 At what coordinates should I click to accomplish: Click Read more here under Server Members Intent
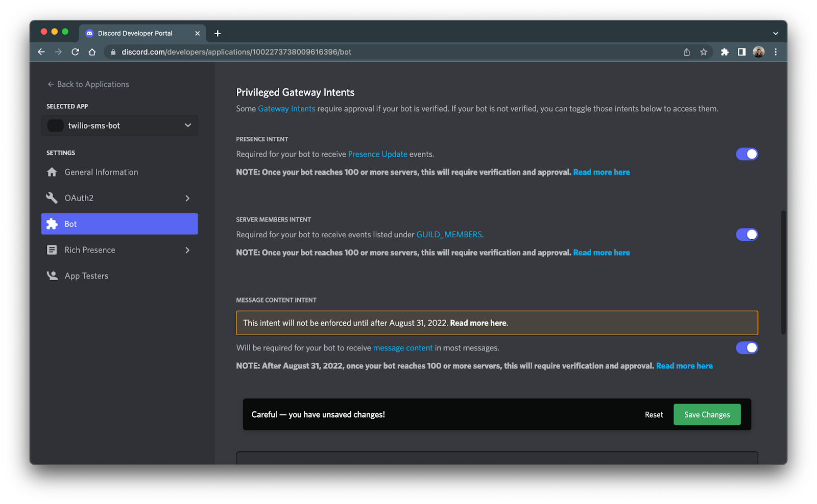tap(602, 253)
